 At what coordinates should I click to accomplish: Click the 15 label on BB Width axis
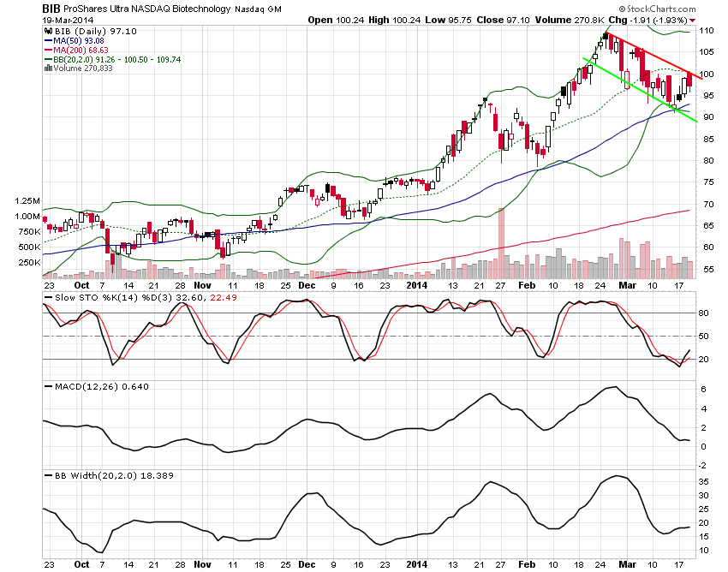pos(704,536)
